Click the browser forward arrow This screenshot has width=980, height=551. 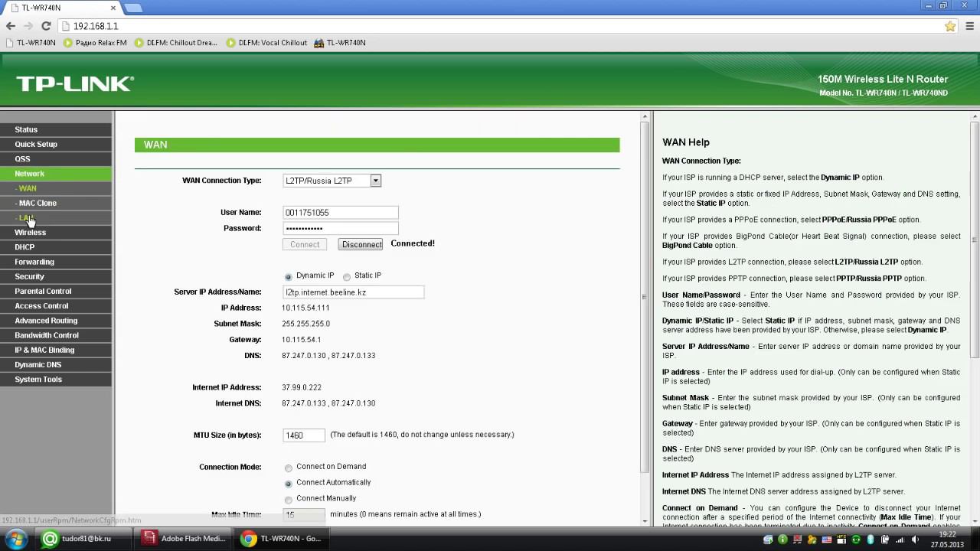pyautogui.click(x=28, y=26)
